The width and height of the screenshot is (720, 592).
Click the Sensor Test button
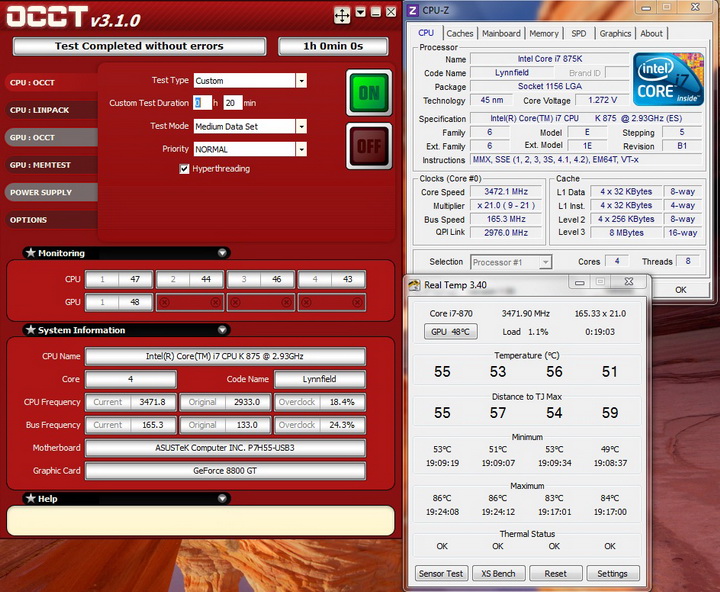[441, 574]
